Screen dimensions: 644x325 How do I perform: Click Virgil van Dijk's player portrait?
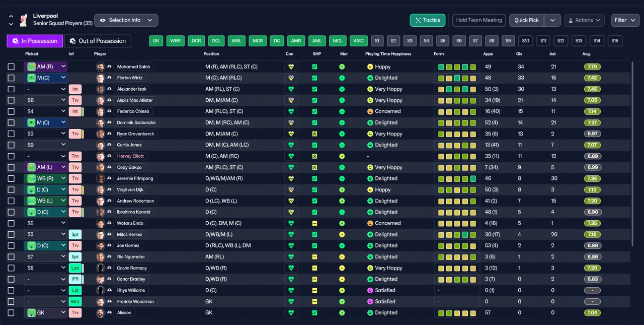(100, 189)
